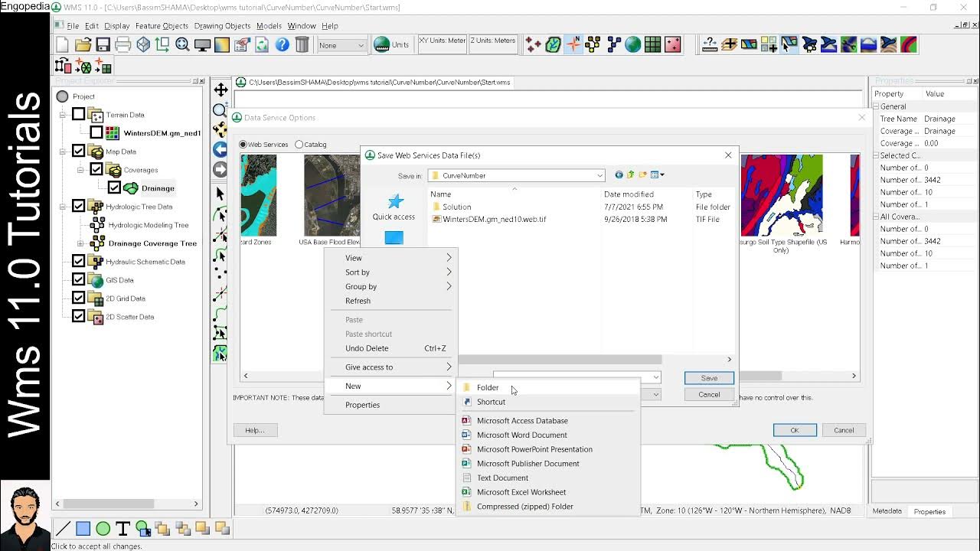Switch to the Metadata tab
Image resolution: width=980 pixels, height=551 pixels.
[x=887, y=511]
